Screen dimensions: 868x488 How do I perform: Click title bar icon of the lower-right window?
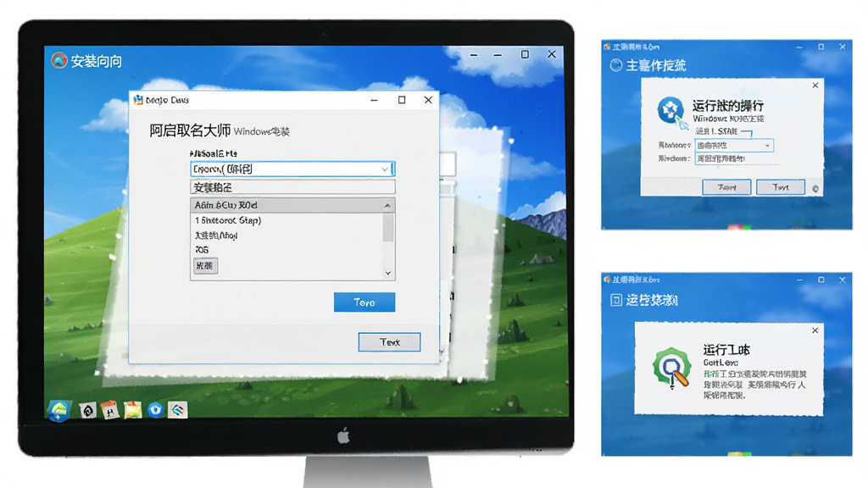tap(607, 280)
